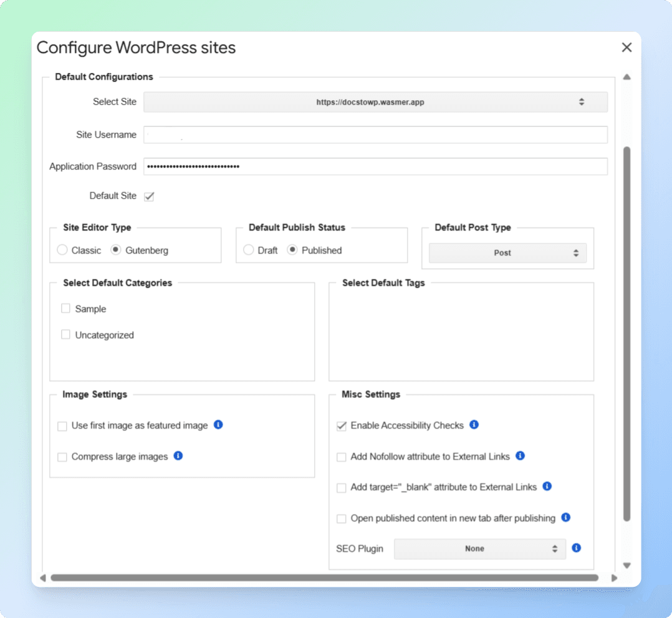Click inside the Site Username field

[x=374, y=135]
